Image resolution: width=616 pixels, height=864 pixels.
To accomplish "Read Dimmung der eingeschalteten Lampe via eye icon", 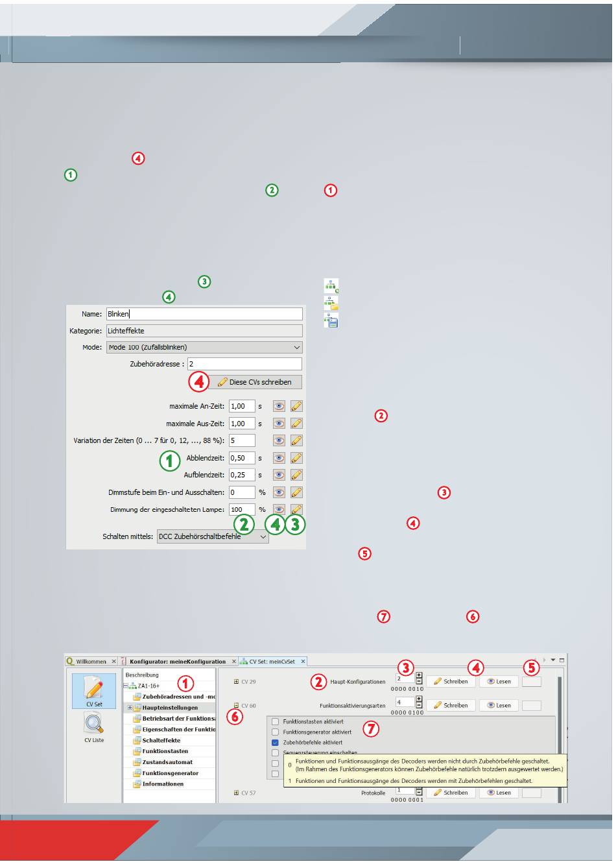I will [279, 509].
